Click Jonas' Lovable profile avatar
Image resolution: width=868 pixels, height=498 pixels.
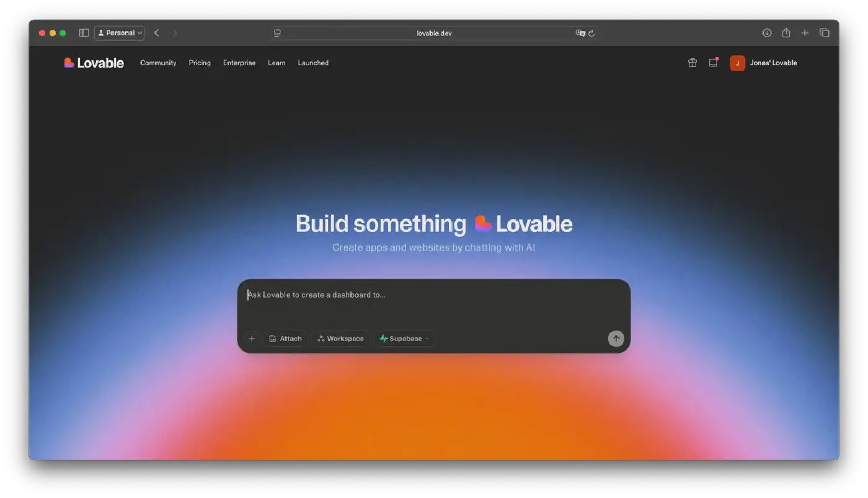click(737, 63)
